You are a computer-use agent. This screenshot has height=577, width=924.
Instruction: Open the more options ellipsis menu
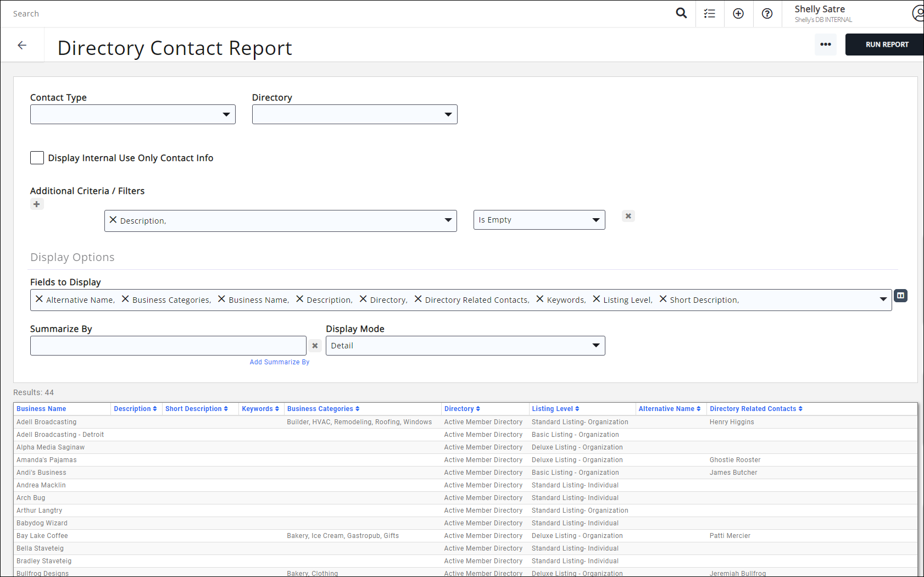tap(826, 45)
